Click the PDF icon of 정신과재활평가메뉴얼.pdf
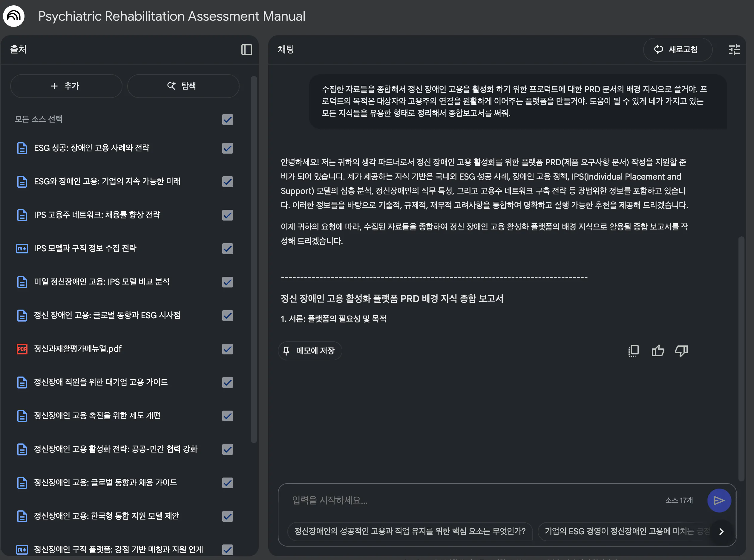Screen dimensions: 754x560 [22, 349]
